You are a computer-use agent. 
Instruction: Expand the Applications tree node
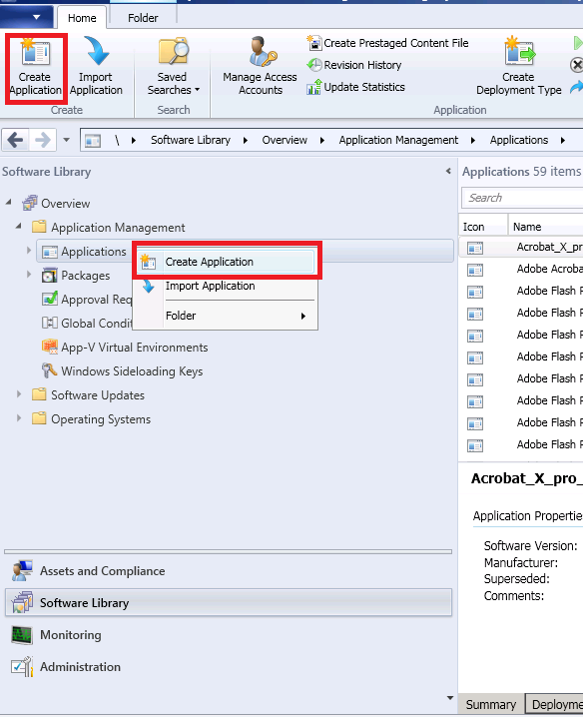point(29,250)
